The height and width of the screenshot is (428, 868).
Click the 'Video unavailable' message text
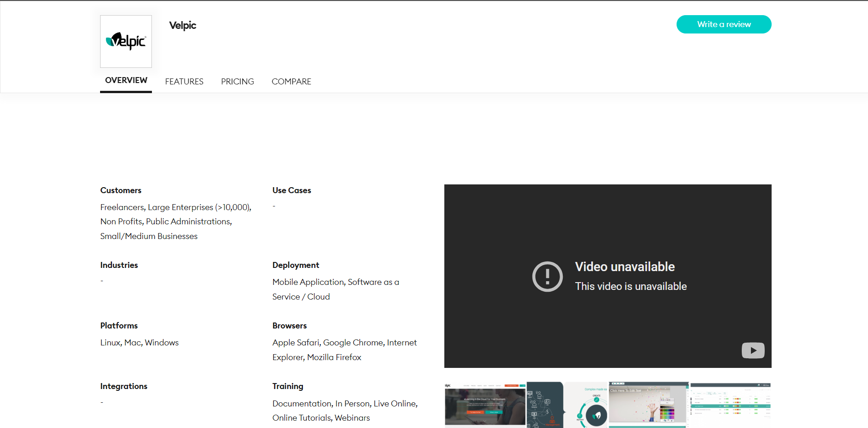coord(624,267)
